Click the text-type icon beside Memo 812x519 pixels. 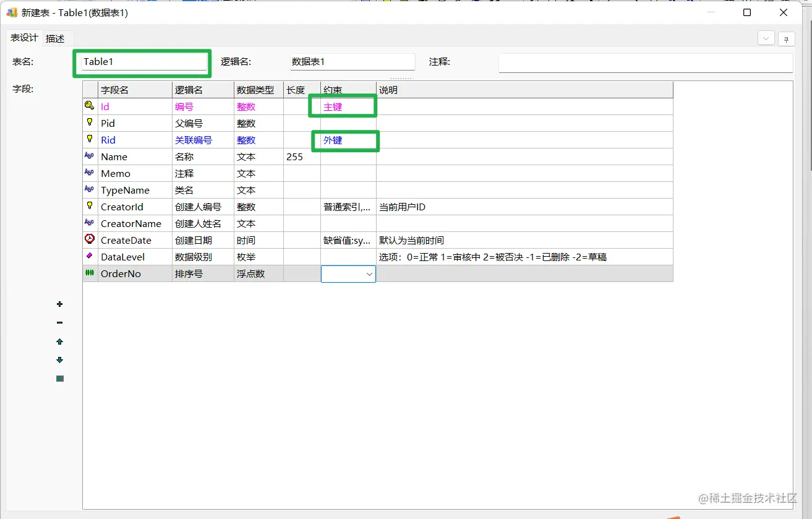(90, 173)
